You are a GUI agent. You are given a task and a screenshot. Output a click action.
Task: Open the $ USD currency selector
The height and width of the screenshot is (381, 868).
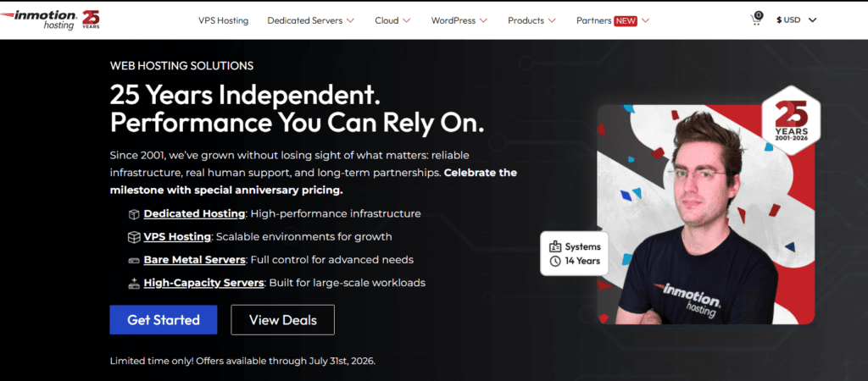(797, 20)
